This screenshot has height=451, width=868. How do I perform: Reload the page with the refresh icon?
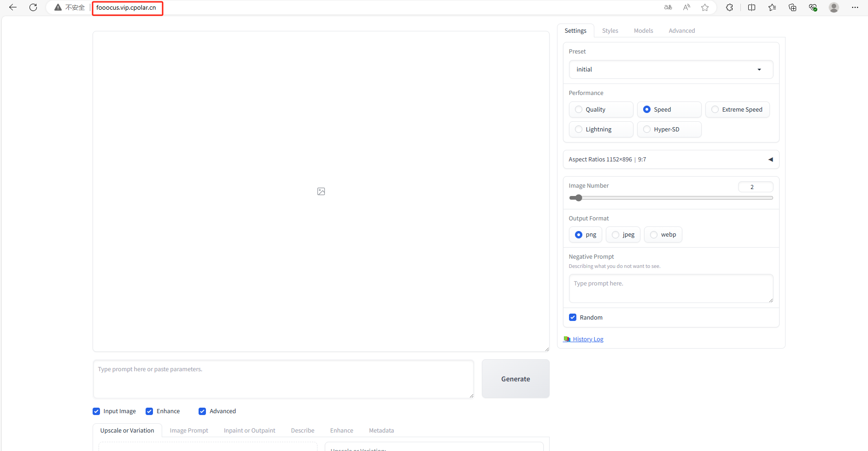[x=33, y=7]
